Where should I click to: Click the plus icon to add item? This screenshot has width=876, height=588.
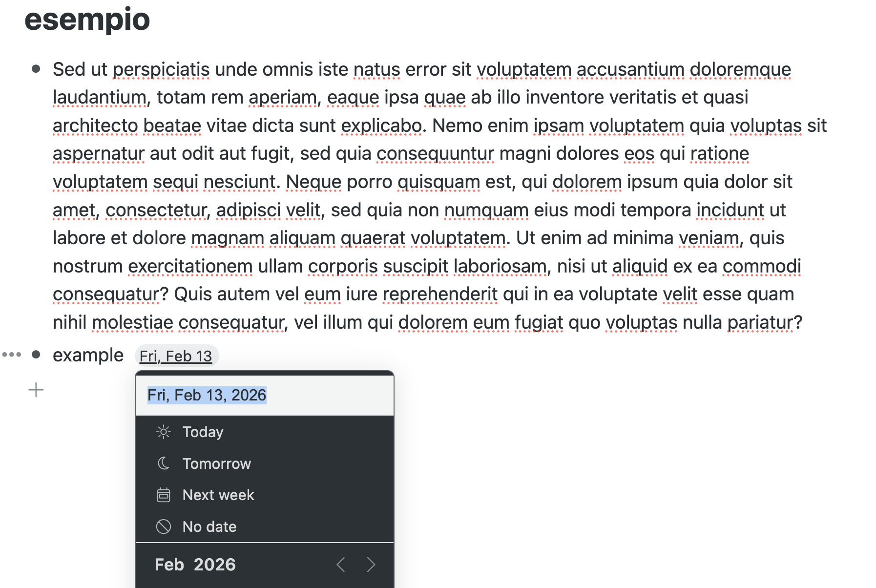(36, 390)
